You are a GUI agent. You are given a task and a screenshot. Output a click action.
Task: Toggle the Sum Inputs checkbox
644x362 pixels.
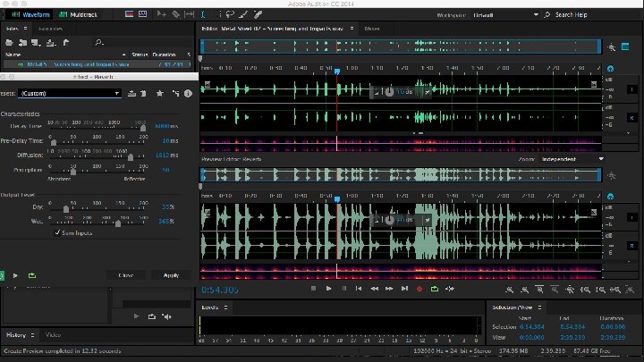[x=55, y=232]
